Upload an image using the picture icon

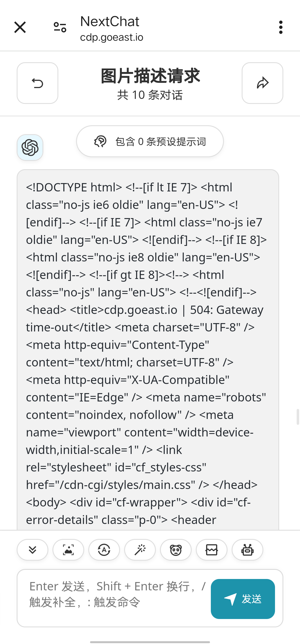[68, 550]
